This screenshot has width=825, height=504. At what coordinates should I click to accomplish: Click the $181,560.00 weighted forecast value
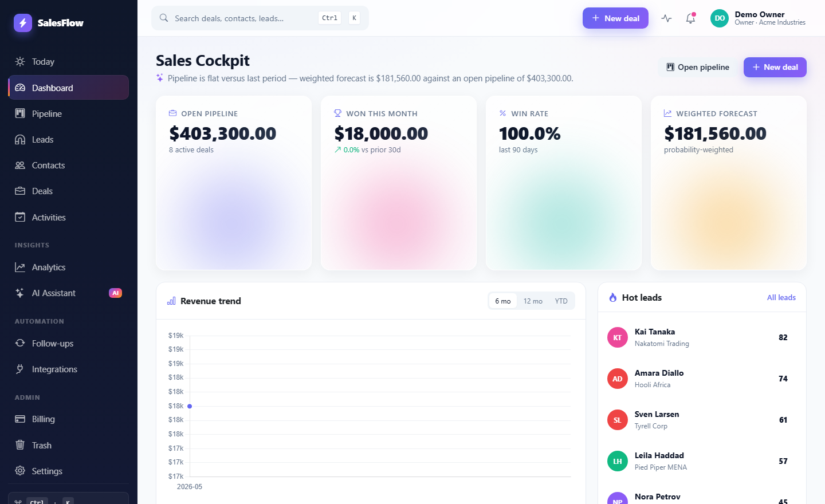715,133
